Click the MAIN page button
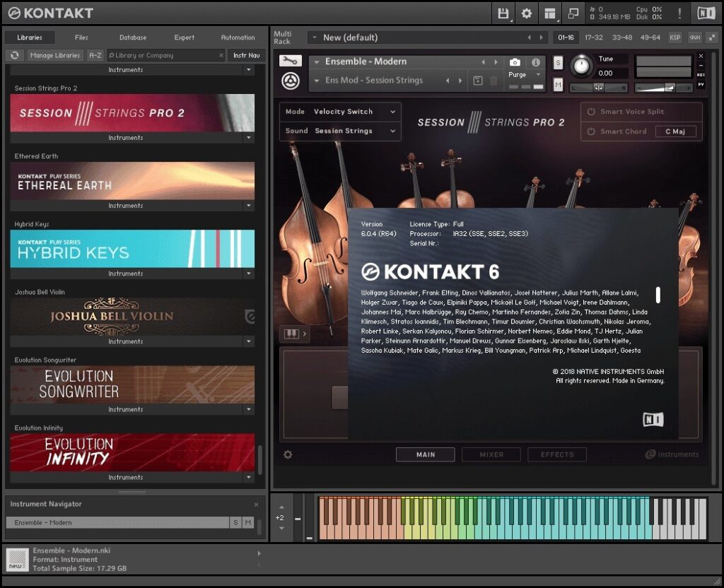 [x=425, y=454]
